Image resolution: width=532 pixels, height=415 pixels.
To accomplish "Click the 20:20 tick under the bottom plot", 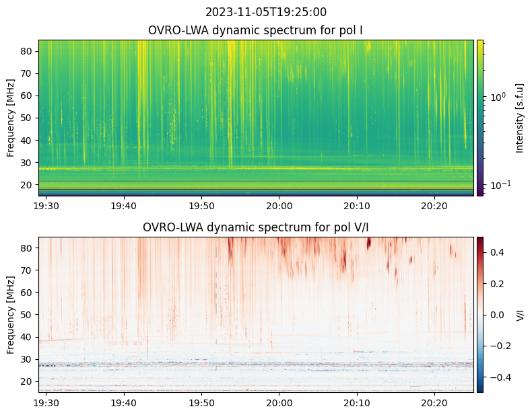I will click(x=434, y=403).
